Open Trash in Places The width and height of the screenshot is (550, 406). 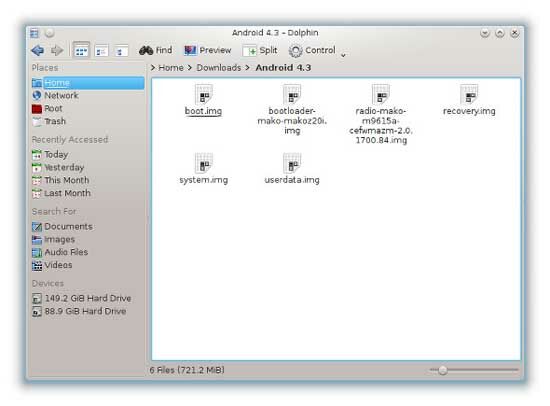[x=87, y=121]
